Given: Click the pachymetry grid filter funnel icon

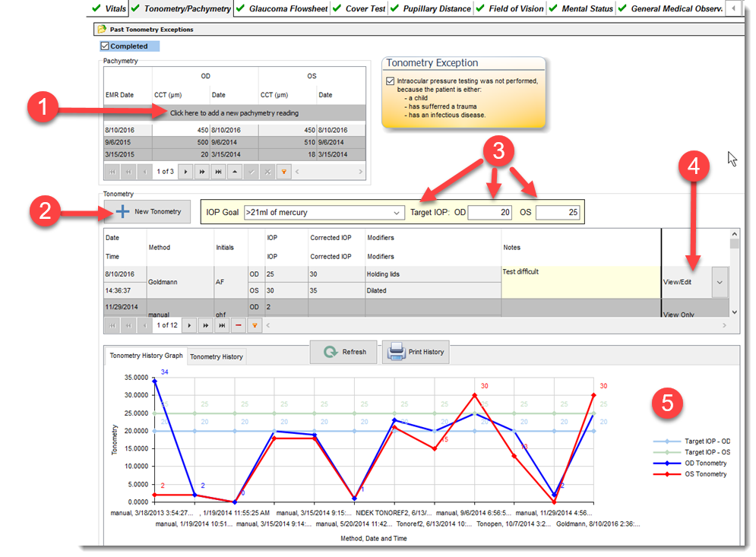Looking at the screenshot, I should click(284, 172).
